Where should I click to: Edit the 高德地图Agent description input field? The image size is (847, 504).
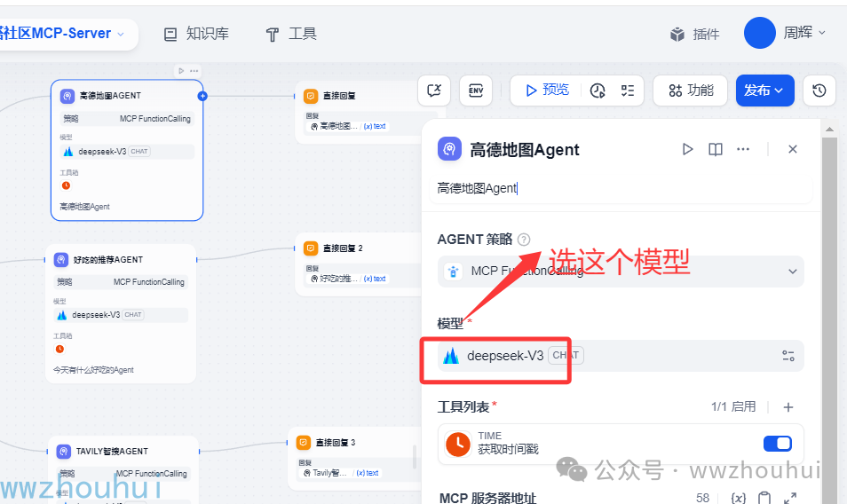pyautogui.click(x=620, y=188)
